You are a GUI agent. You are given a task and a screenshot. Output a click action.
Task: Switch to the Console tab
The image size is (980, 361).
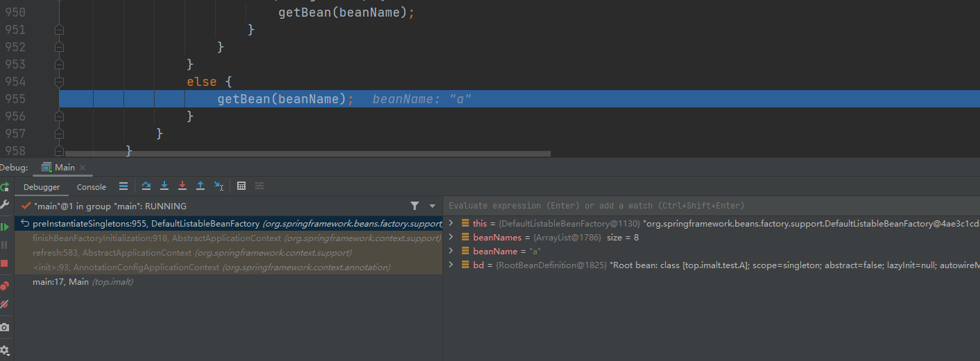[92, 187]
